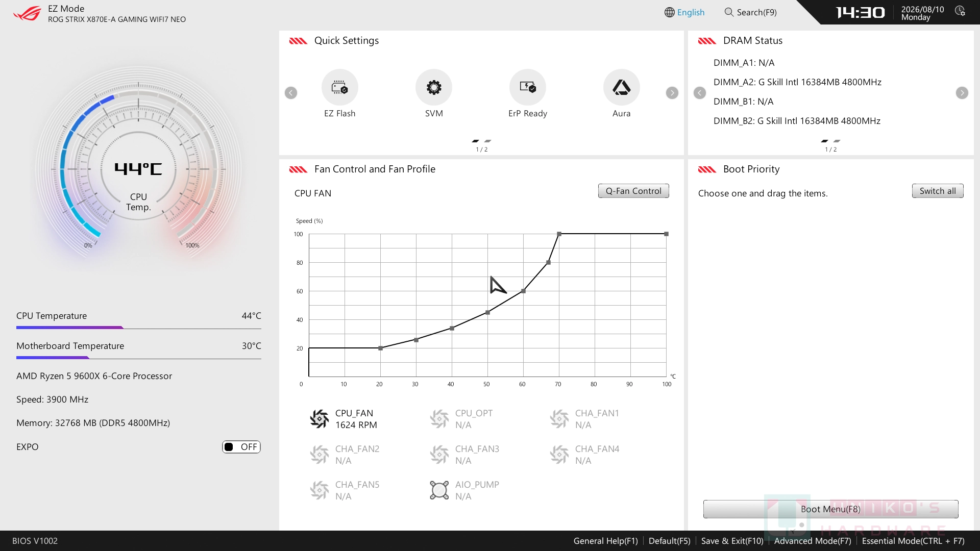This screenshot has height=551, width=980.
Task: Load Default(F5) settings
Action: click(669, 541)
